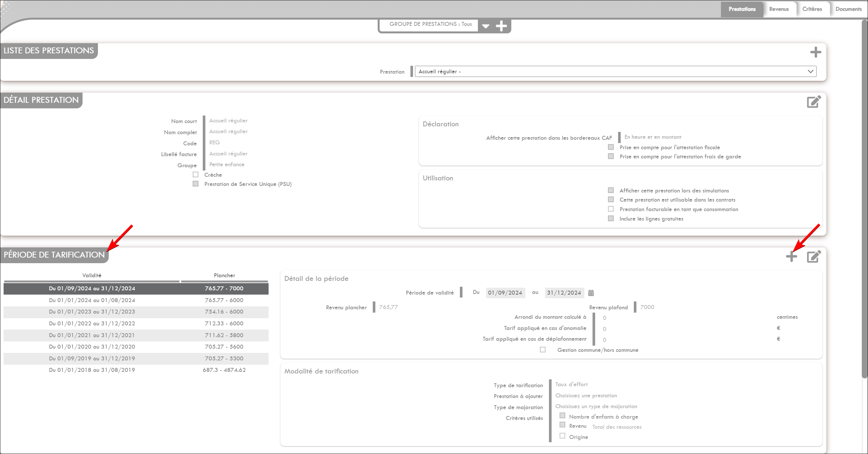The width and height of the screenshot is (868, 454).
Task: Select period Du 01/09/2024 au 31/12/2024
Action: coord(136,288)
